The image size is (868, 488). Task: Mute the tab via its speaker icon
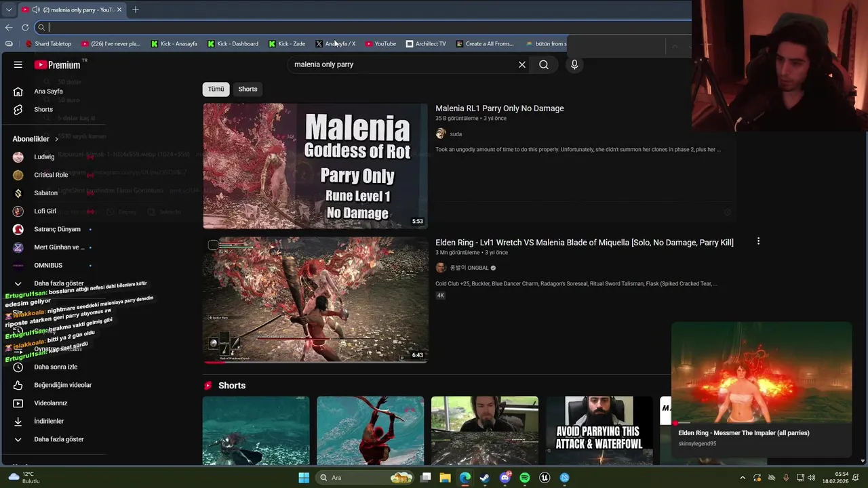pos(35,9)
